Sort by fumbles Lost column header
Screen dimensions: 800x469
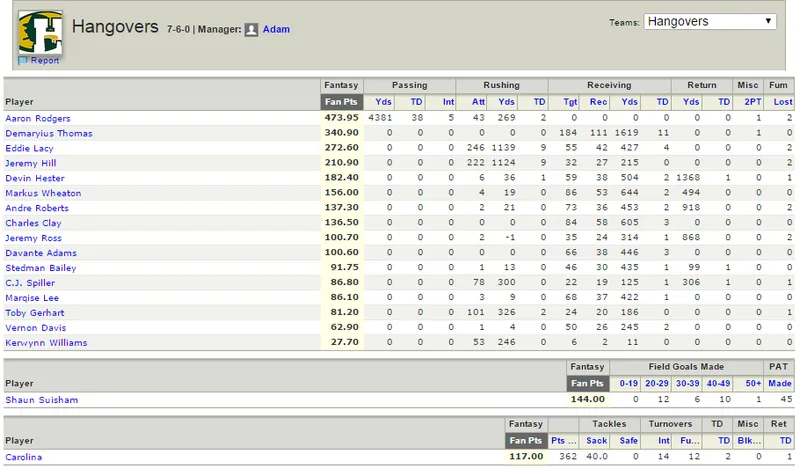[x=783, y=102]
